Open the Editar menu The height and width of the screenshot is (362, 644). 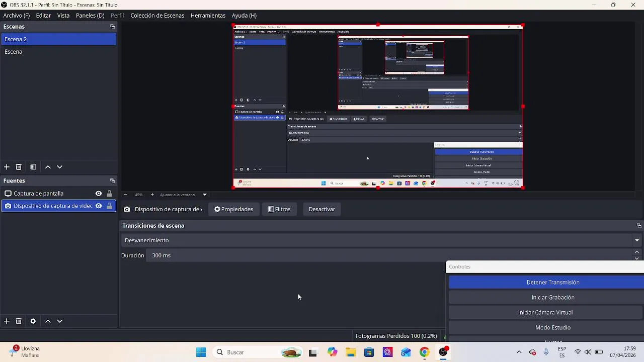43,16
